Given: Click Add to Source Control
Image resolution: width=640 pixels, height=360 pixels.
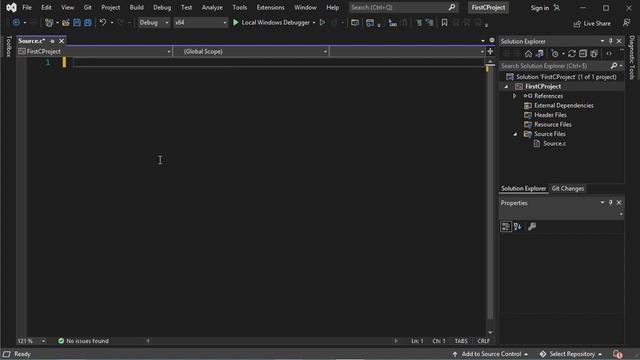Looking at the screenshot, I should pos(491,354).
